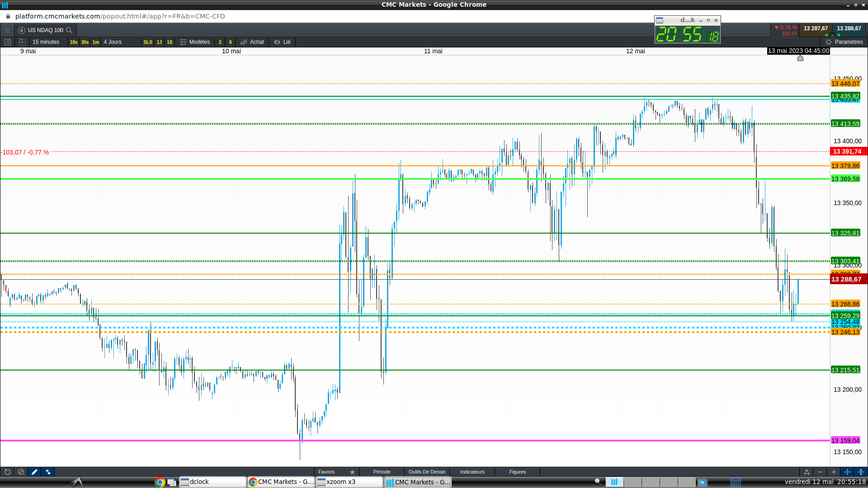This screenshot has width=868, height=488.
Task: Toggle vertical auto-scale arrows icon
Action: coord(861,472)
